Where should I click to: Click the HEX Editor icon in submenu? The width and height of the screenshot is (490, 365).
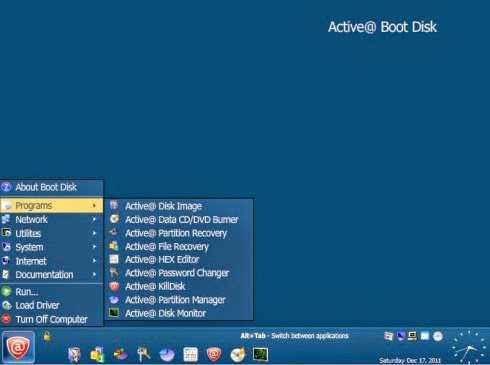[114, 259]
